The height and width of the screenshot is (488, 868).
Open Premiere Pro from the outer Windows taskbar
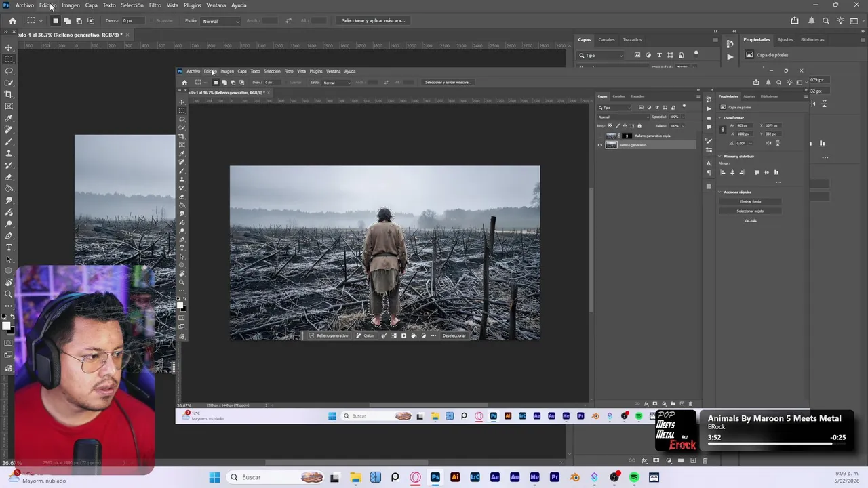555,477
